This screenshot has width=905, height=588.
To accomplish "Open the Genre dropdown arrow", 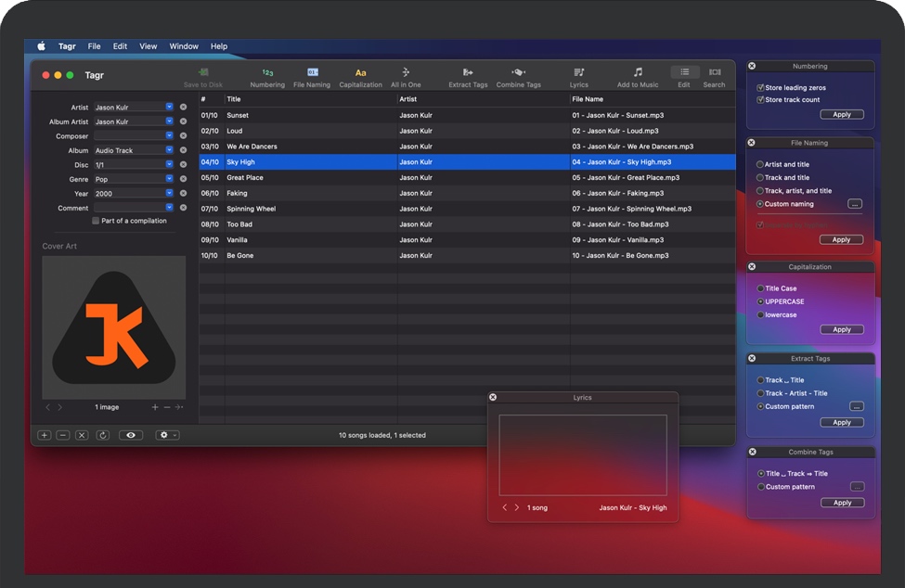I will [169, 179].
